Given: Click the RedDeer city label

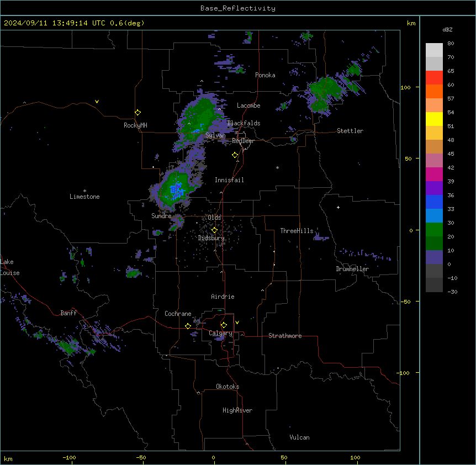Looking at the screenshot, I should click(243, 141).
